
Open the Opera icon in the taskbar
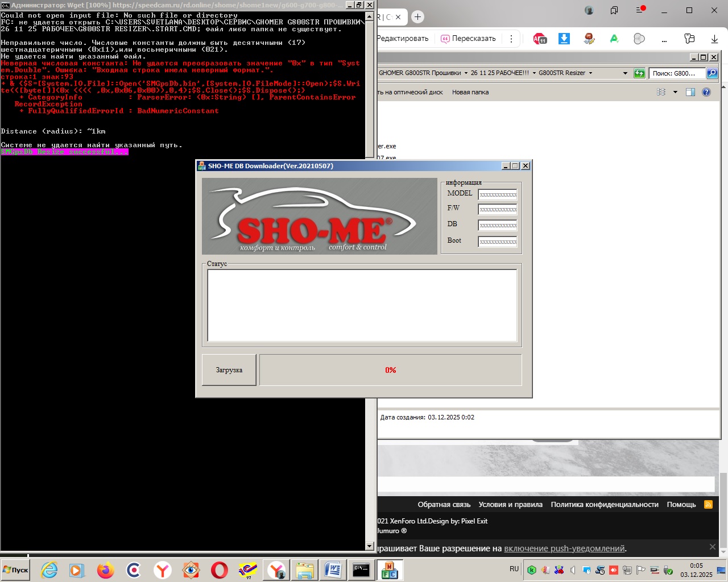(219, 570)
